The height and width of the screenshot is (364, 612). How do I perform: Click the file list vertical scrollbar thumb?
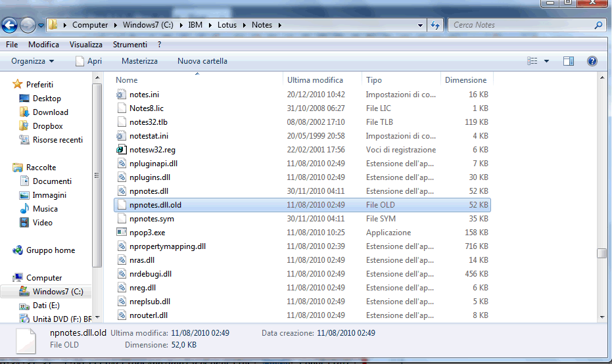coord(601,253)
